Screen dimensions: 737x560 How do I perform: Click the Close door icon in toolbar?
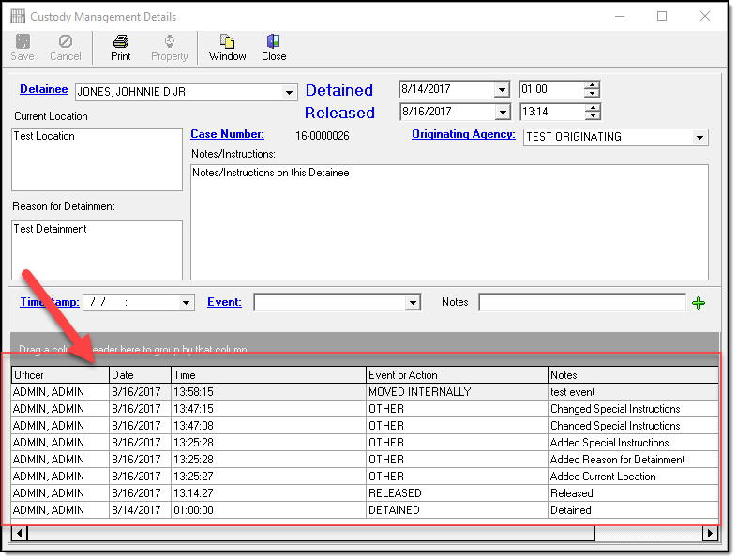274,42
